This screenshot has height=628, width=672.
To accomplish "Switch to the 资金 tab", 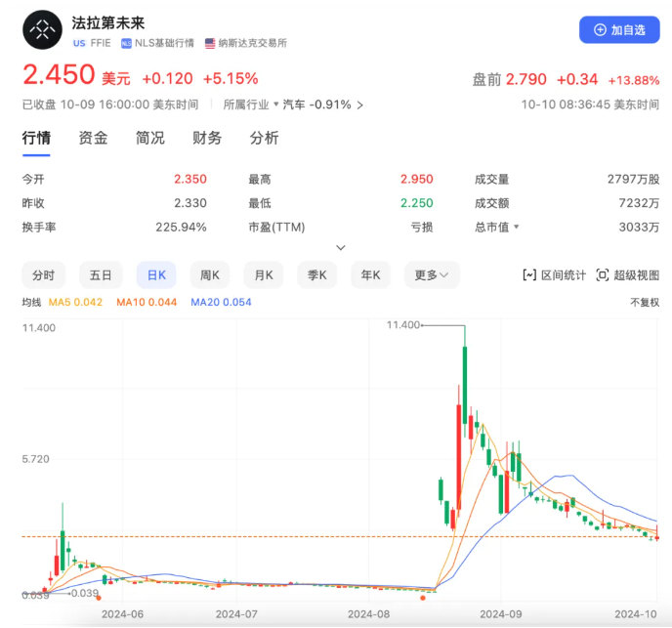I will point(93,138).
